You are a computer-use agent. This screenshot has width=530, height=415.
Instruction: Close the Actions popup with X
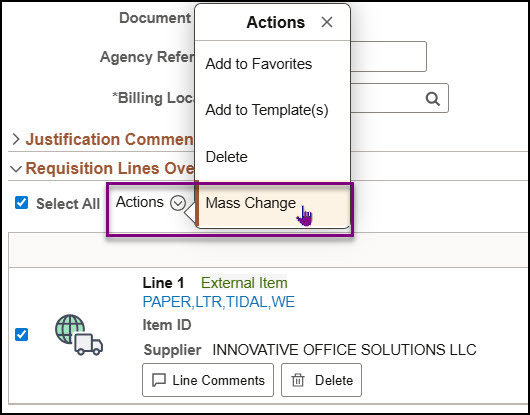pos(327,22)
